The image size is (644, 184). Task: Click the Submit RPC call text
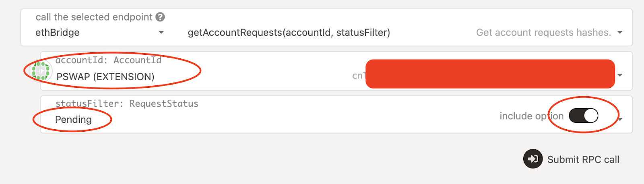pyautogui.click(x=583, y=159)
